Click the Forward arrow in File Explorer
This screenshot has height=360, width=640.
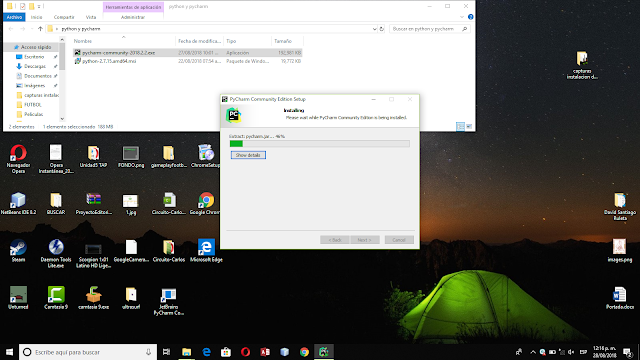coord(23,29)
